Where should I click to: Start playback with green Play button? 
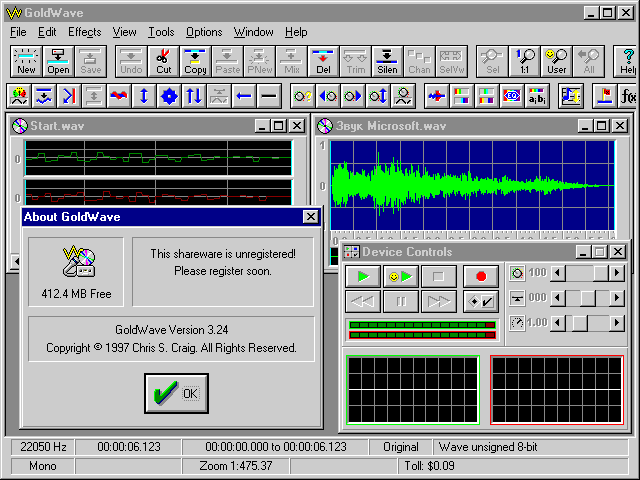363,277
